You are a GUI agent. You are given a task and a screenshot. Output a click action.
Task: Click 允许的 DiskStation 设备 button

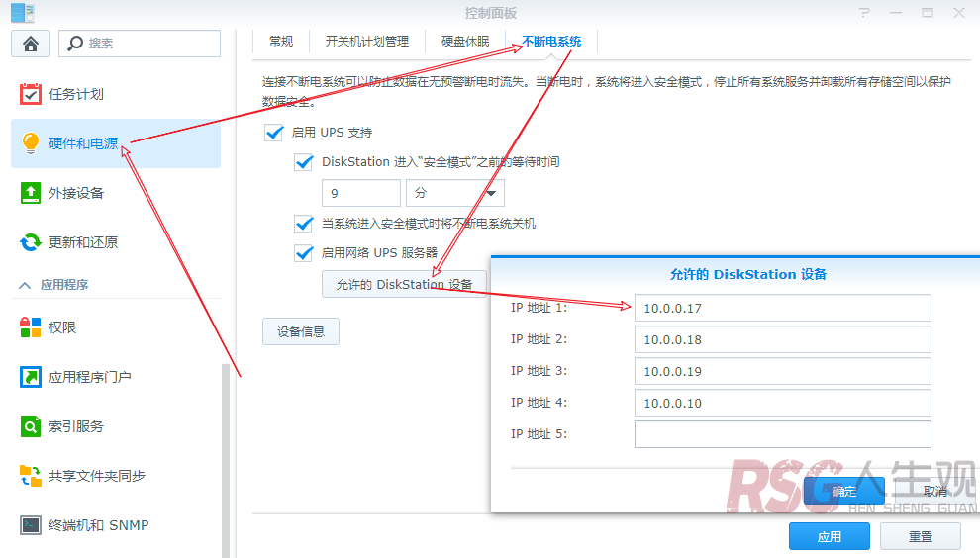(405, 284)
